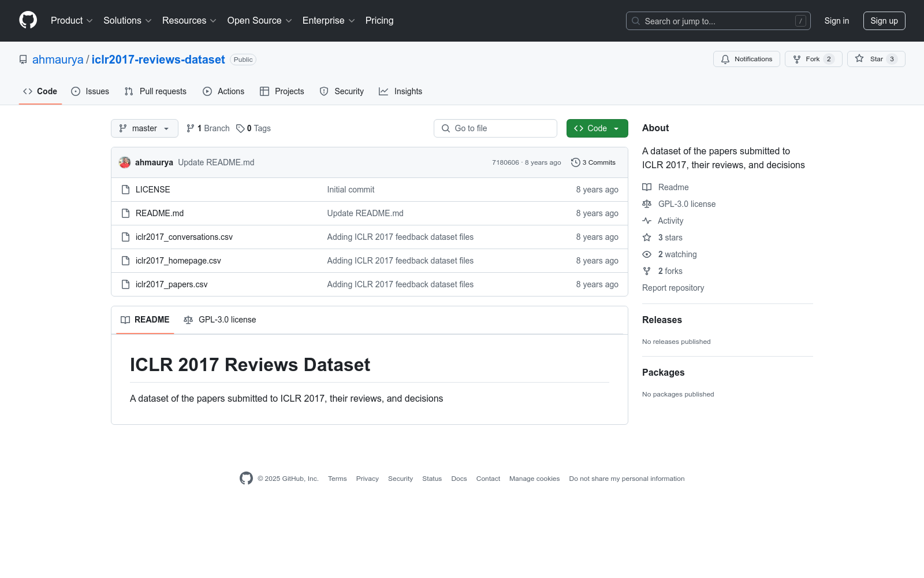
Task: Click the README.md file icon
Action: 125,213
